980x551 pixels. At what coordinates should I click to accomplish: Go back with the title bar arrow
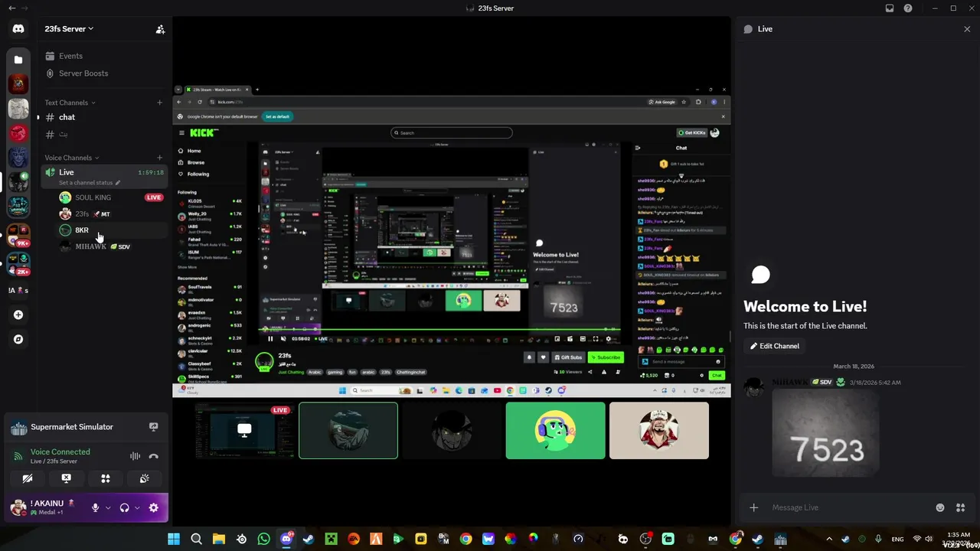point(11,8)
